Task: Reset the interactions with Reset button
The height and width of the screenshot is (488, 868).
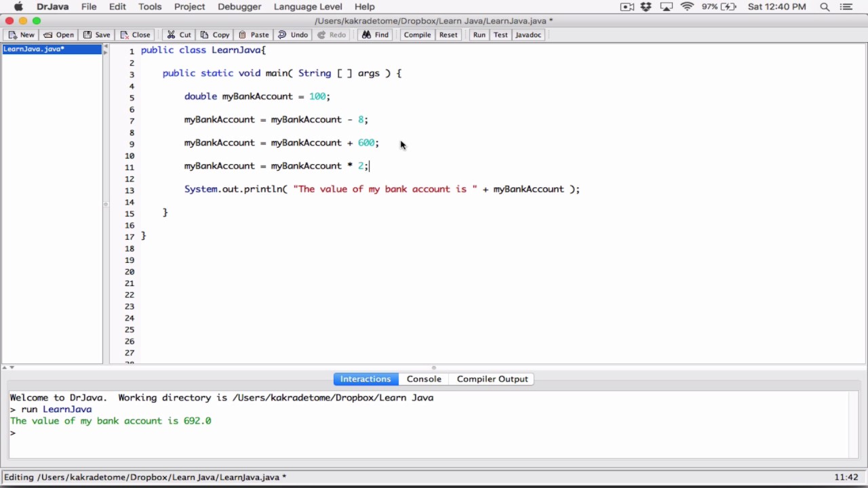Action: [x=448, y=35]
